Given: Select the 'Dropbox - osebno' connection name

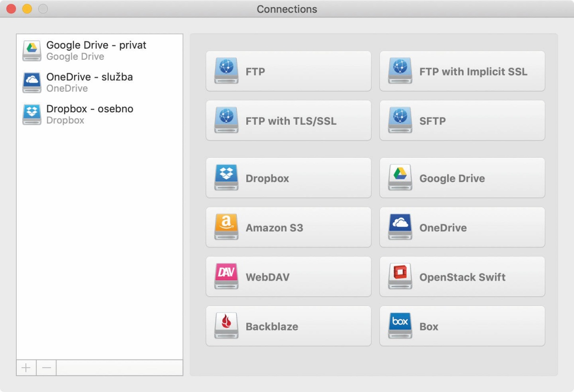Looking at the screenshot, I should [90, 109].
